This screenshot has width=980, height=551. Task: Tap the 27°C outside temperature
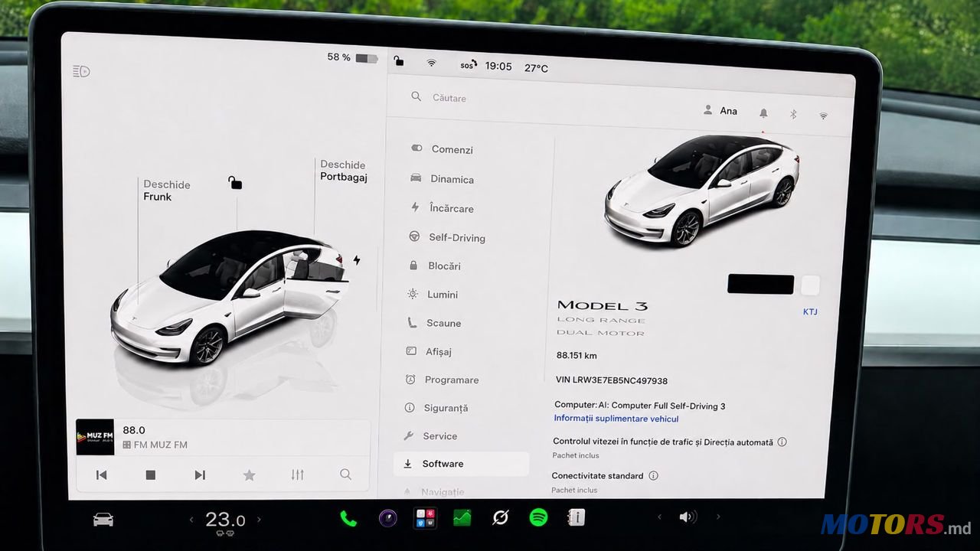pyautogui.click(x=536, y=68)
